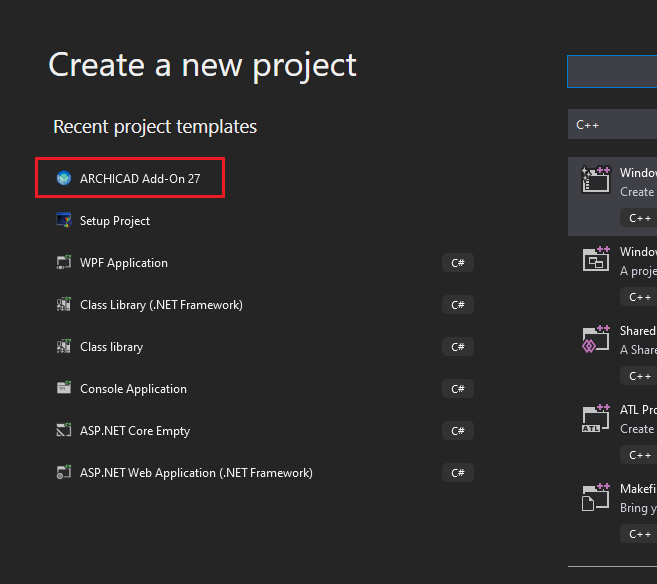Viewport: 657px width, 584px height.
Task: Click the WPF Application template icon
Action: [x=64, y=263]
